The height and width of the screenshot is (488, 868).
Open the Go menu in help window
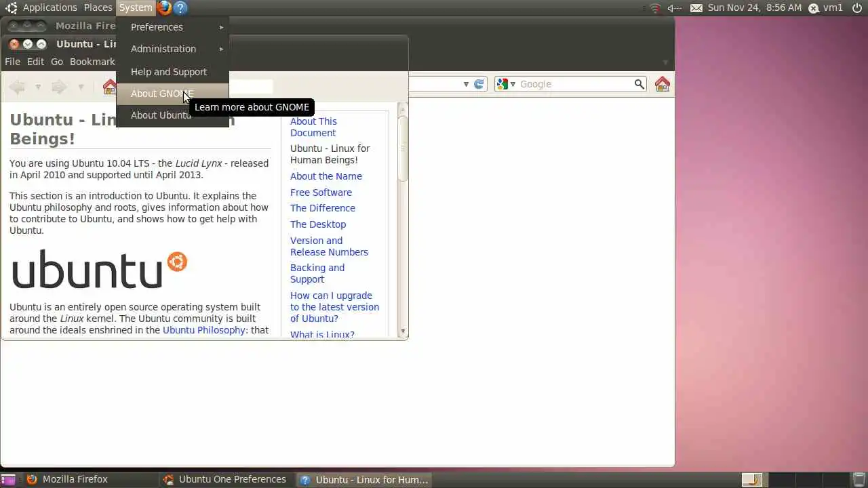pos(57,62)
